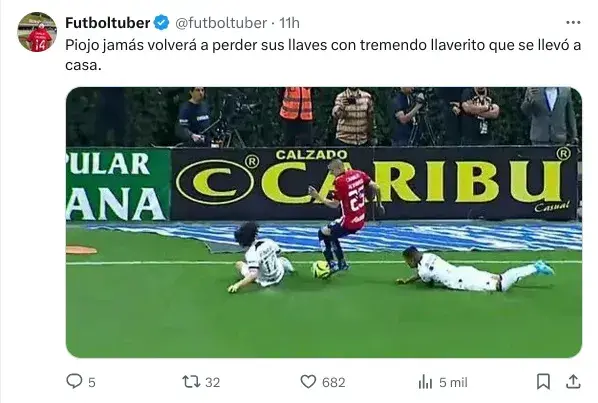Open the soccer match image in the tweet
Screen dimensions: 598x403
coord(324,222)
